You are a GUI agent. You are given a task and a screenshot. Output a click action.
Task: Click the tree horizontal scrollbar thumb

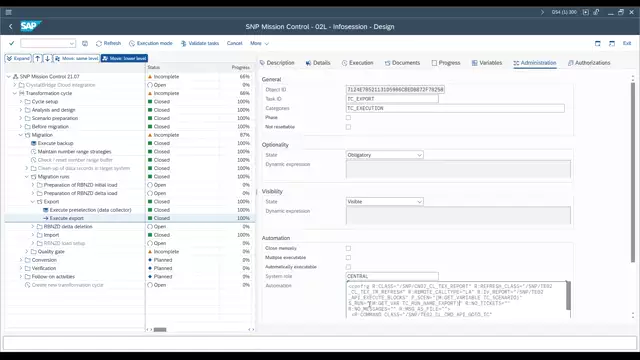(x=160, y=330)
